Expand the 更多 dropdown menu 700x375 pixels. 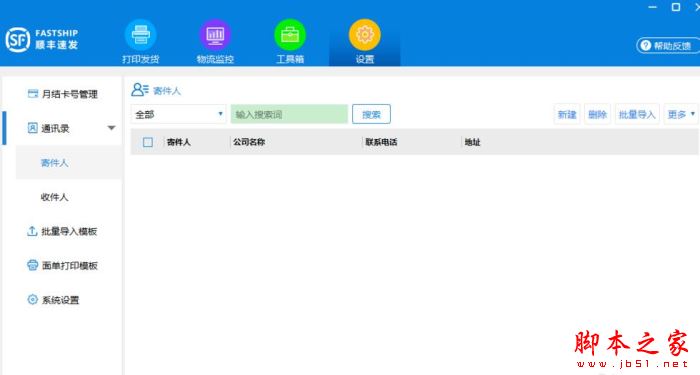pos(681,114)
